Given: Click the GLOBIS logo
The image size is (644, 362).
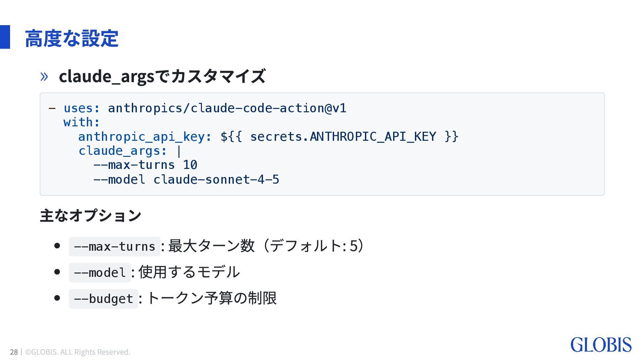Looking at the screenshot, I should [x=601, y=345].
